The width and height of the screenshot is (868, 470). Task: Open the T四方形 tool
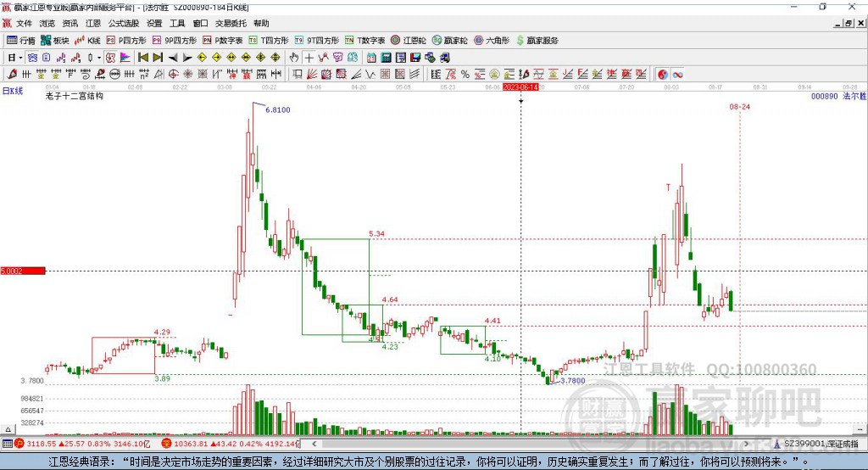click(x=269, y=41)
